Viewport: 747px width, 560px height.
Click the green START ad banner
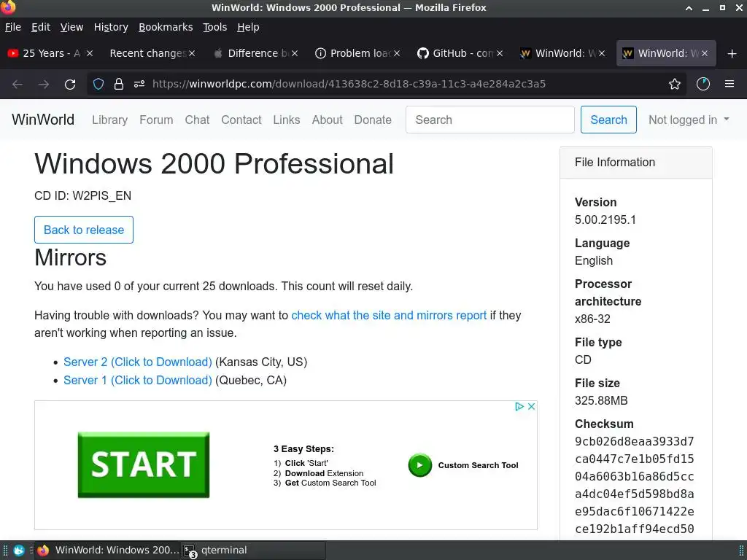coord(144,464)
